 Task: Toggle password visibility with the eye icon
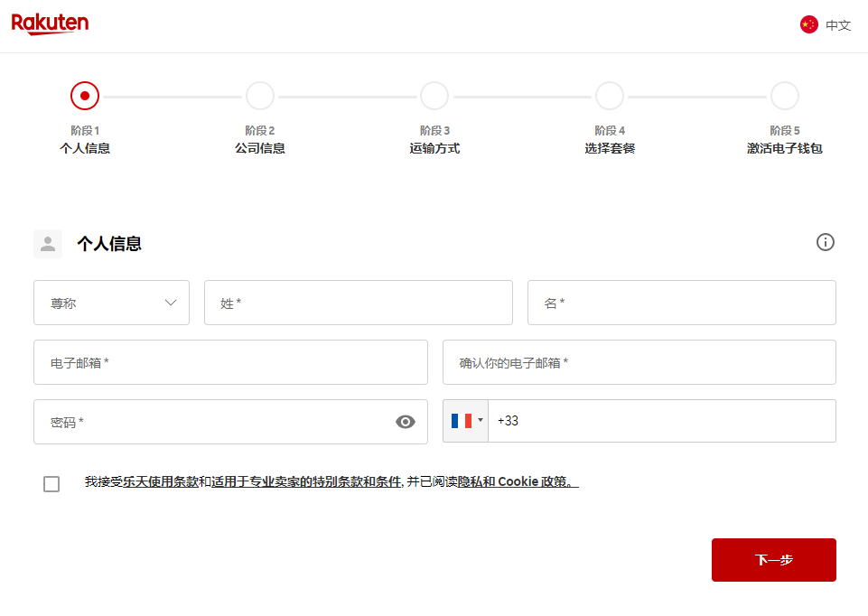pyautogui.click(x=405, y=421)
